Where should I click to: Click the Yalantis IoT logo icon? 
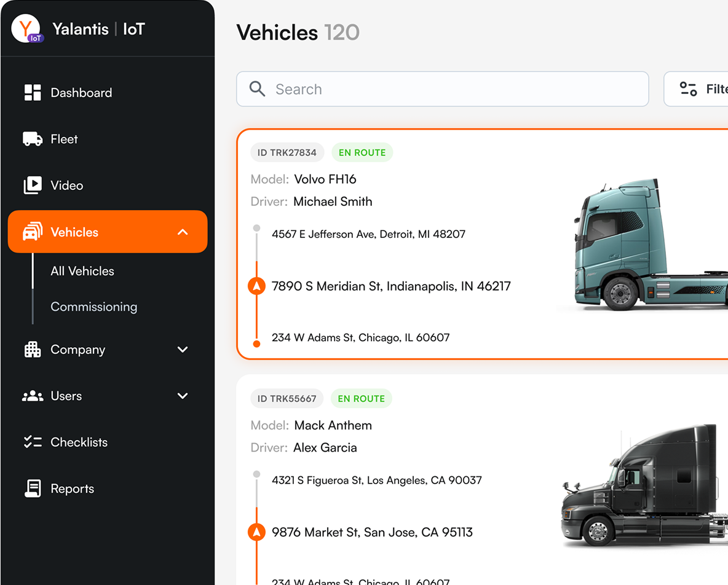27,29
